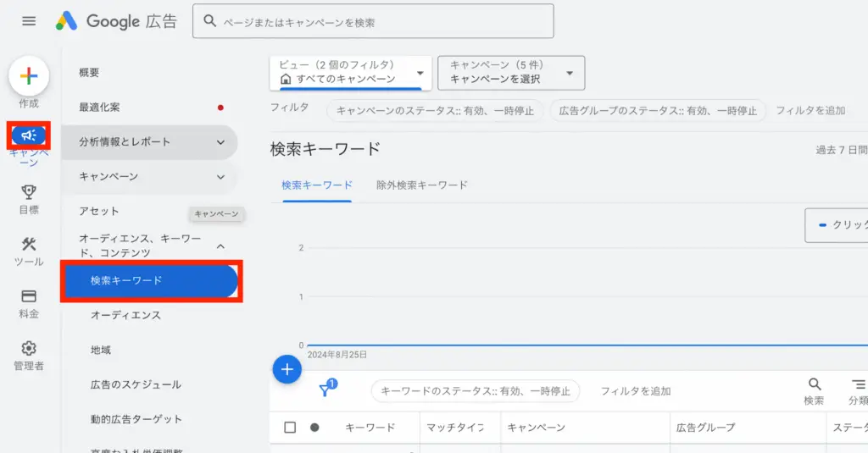The image size is (868, 453).
Task: Open 地域 in the sidebar
Action: coord(101,350)
